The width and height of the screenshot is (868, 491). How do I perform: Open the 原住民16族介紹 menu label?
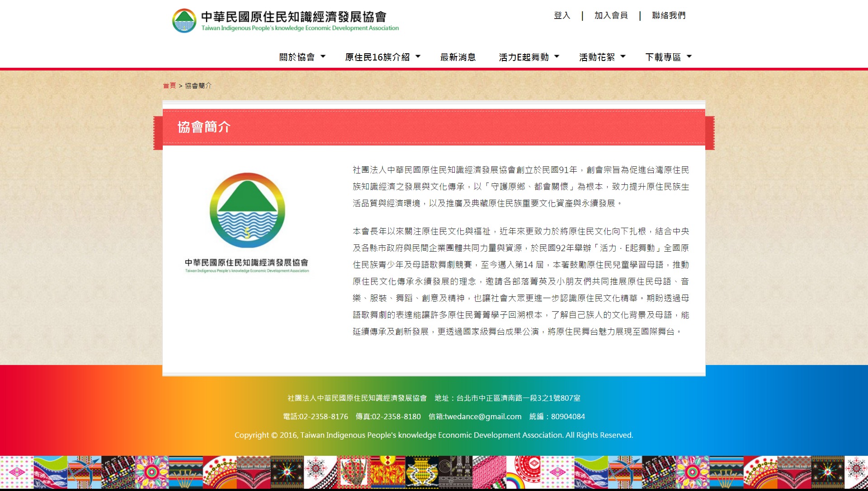377,57
